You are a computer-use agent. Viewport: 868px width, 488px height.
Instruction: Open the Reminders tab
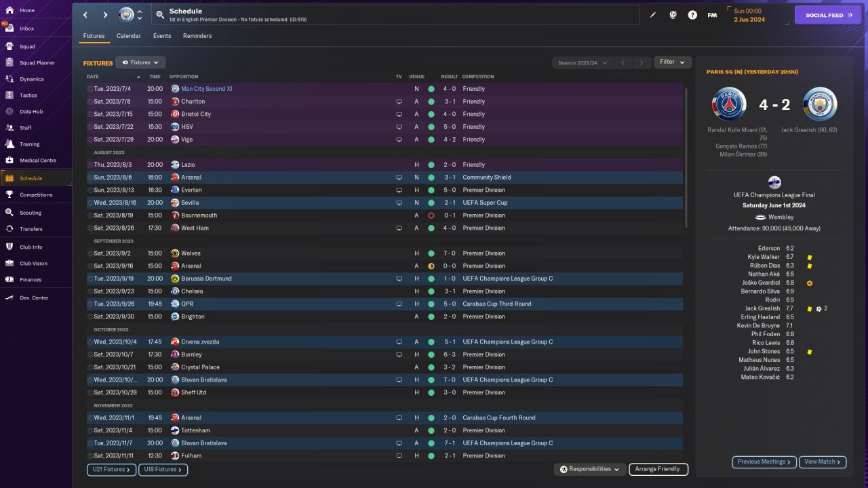[197, 36]
